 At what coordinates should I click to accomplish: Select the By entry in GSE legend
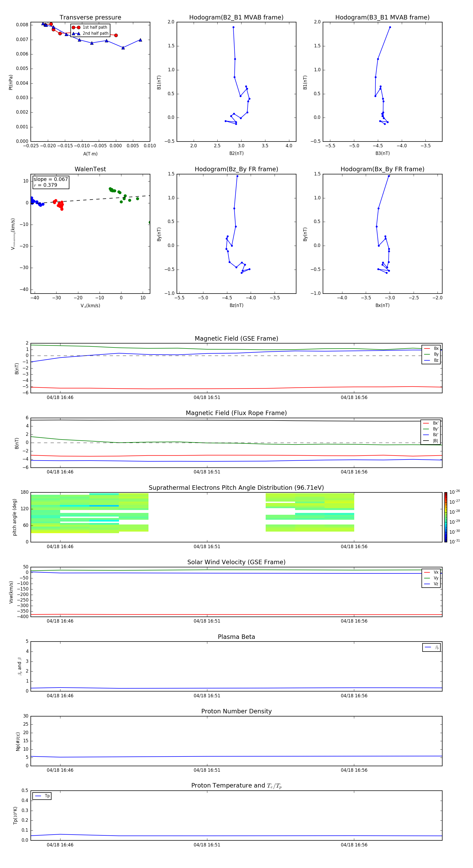(431, 355)
